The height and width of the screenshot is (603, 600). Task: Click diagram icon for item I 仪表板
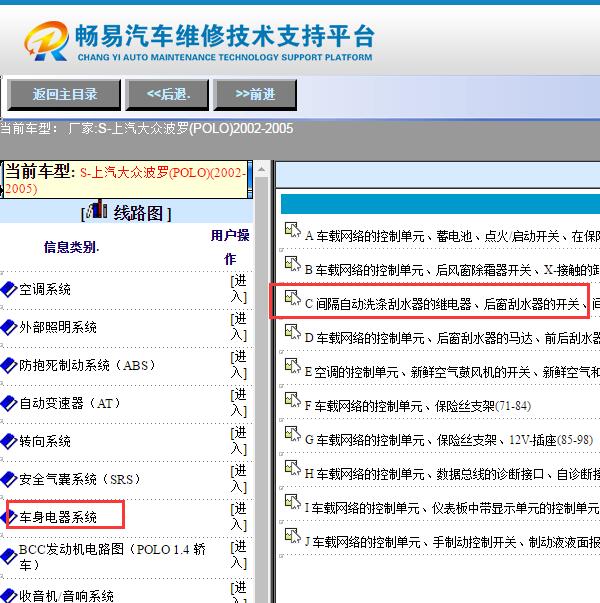(293, 501)
